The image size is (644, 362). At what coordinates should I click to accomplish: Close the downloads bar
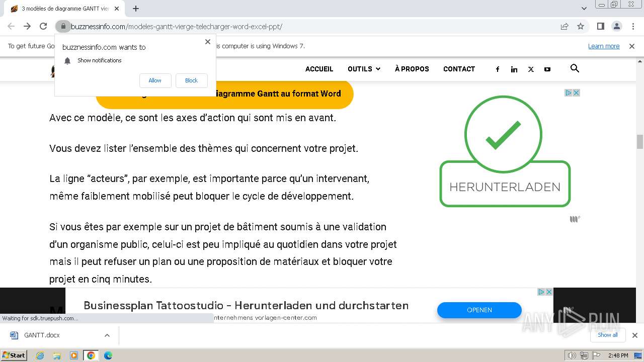click(634, 335)
